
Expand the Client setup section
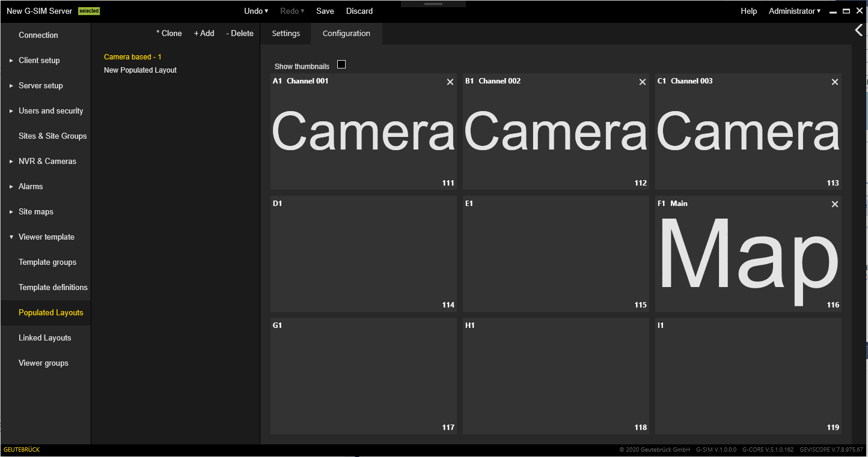(39, 60)
